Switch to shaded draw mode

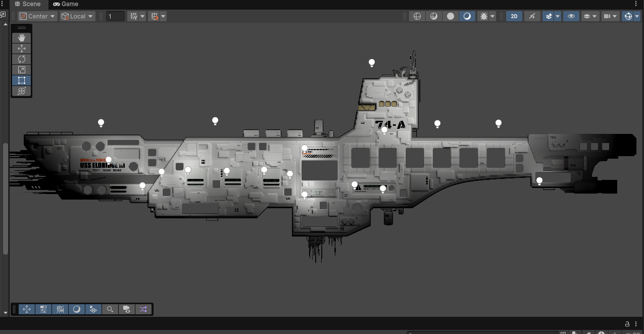click(467, 16)
